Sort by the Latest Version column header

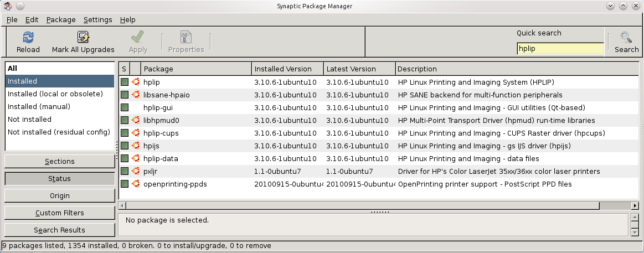point(359,69)
